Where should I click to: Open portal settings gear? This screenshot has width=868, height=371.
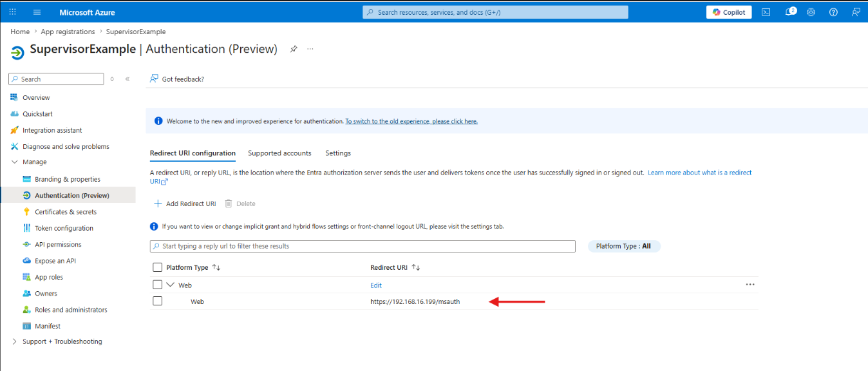(x=811, y=12)
